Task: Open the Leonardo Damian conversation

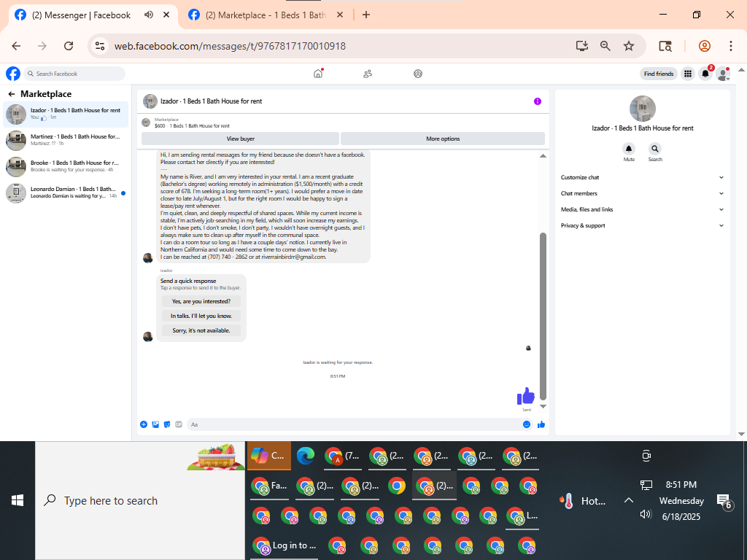Action: coord(66,192)
